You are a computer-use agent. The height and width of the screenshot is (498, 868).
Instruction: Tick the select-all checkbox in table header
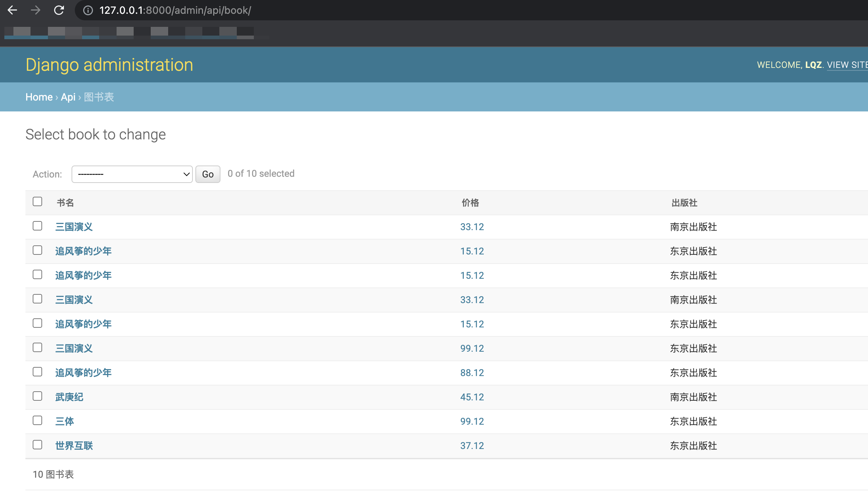[x=37, y=202]
